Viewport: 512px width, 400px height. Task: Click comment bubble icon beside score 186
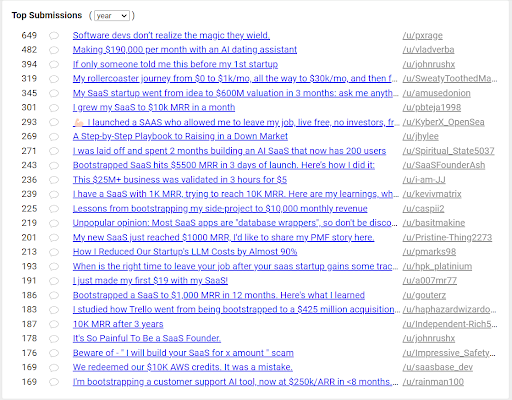click(x=54, y=296)
